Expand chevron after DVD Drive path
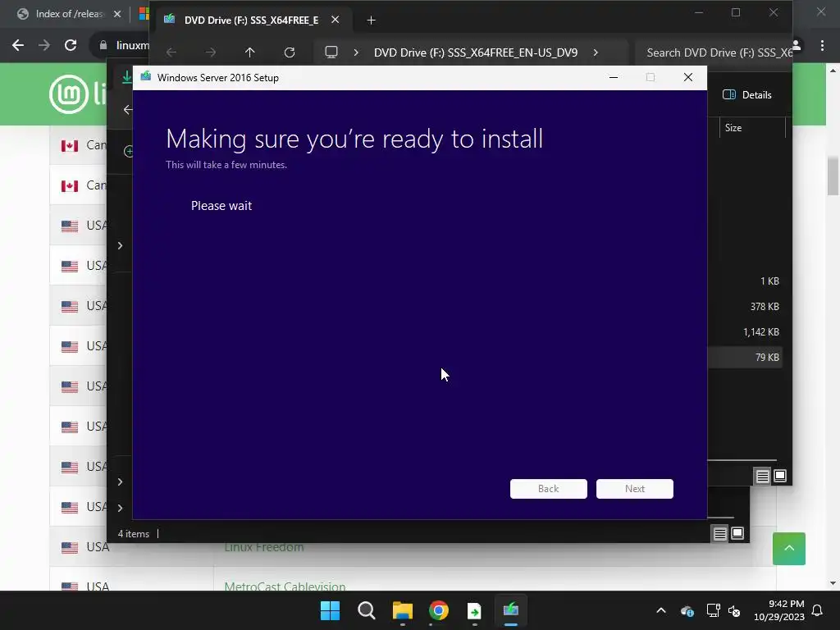Screen dimensions: 840x630 click(596, 52)
